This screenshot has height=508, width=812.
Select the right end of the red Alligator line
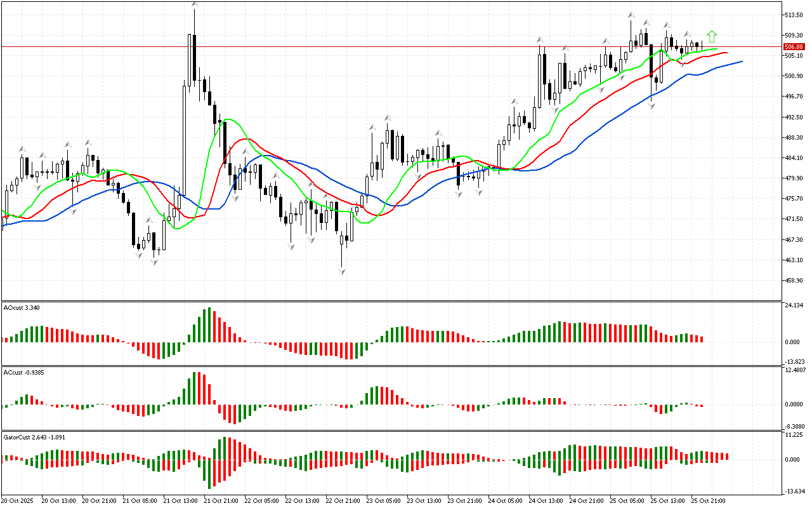click(726, 53)
